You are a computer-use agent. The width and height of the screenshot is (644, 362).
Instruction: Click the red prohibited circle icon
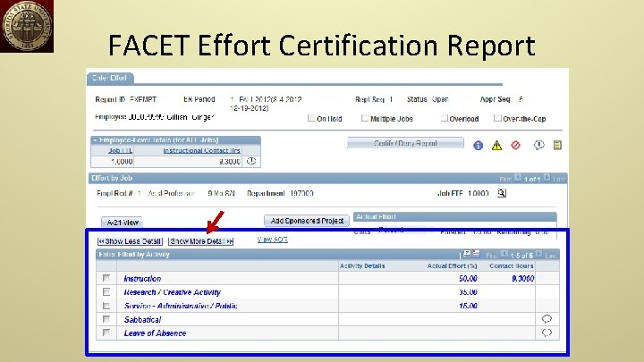(515, 145)
